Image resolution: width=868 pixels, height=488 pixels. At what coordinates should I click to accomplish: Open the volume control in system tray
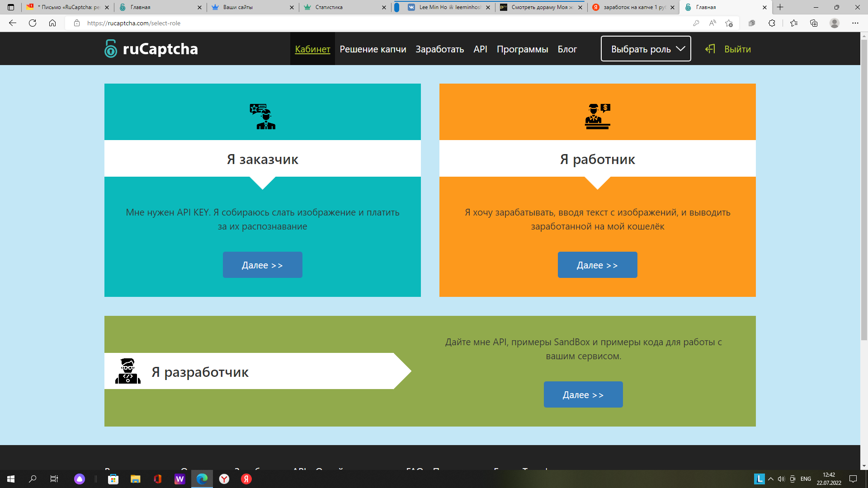click(781, 479)
